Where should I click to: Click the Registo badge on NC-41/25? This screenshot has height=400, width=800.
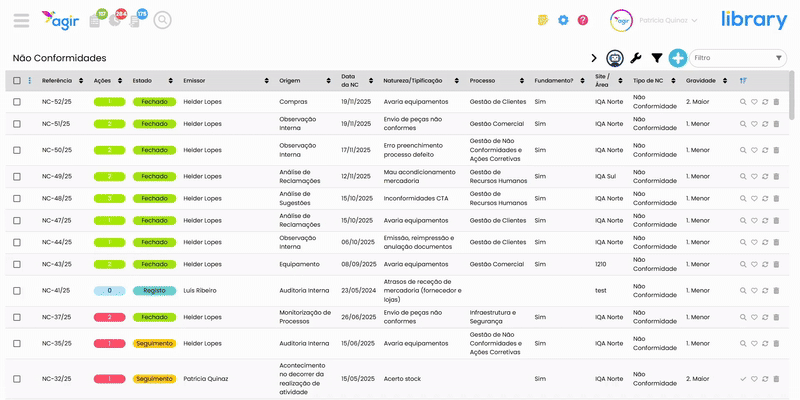click(x=155, y=290)
